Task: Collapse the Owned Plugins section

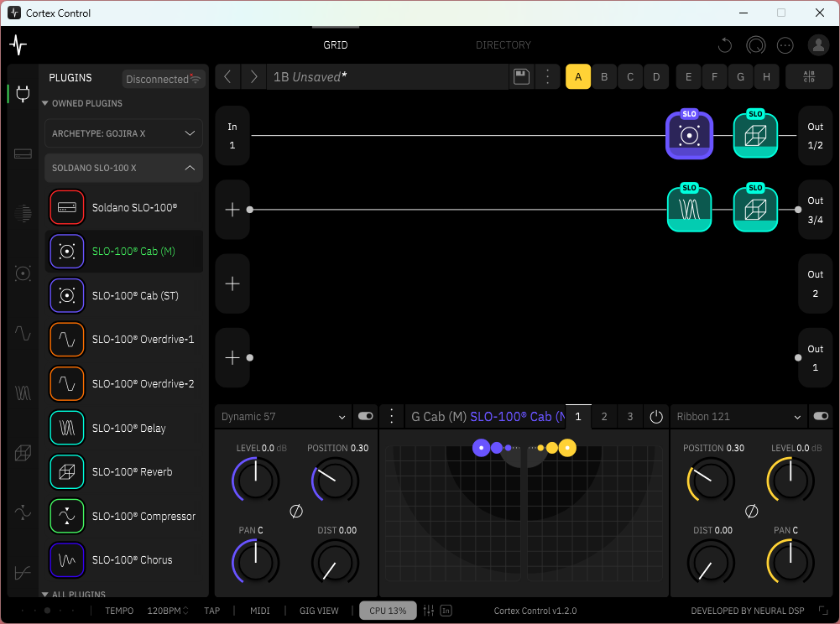Action: coord(83,103)
